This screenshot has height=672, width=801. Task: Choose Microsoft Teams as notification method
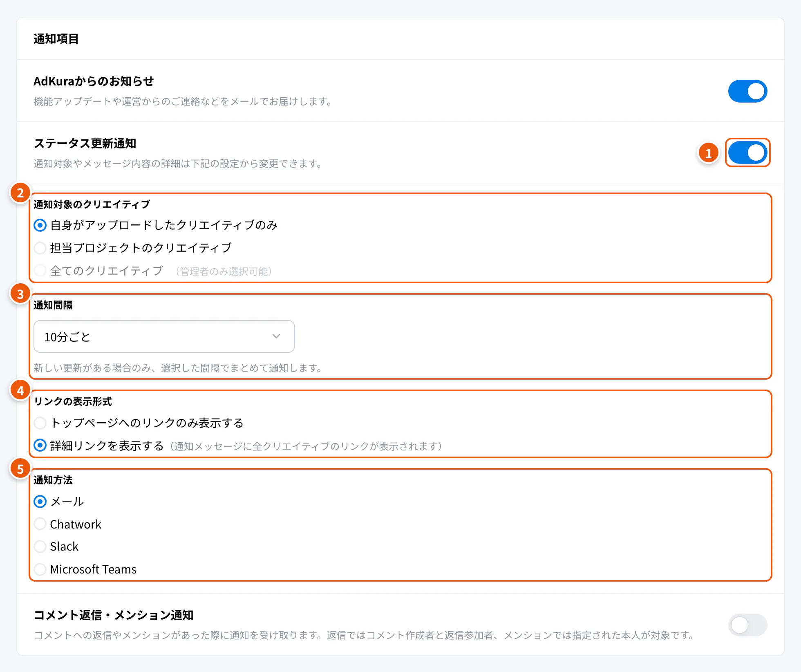click(40, 569)
